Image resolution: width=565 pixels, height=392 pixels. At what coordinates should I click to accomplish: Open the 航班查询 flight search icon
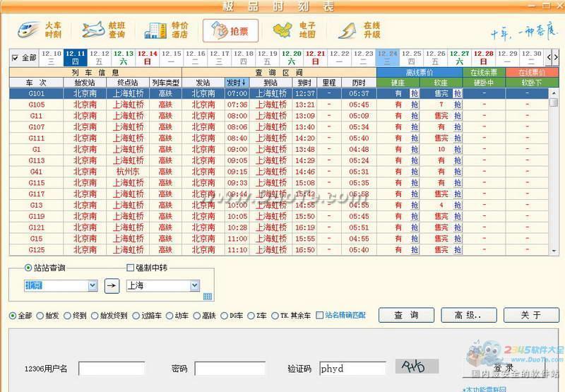tap(103, 30)
